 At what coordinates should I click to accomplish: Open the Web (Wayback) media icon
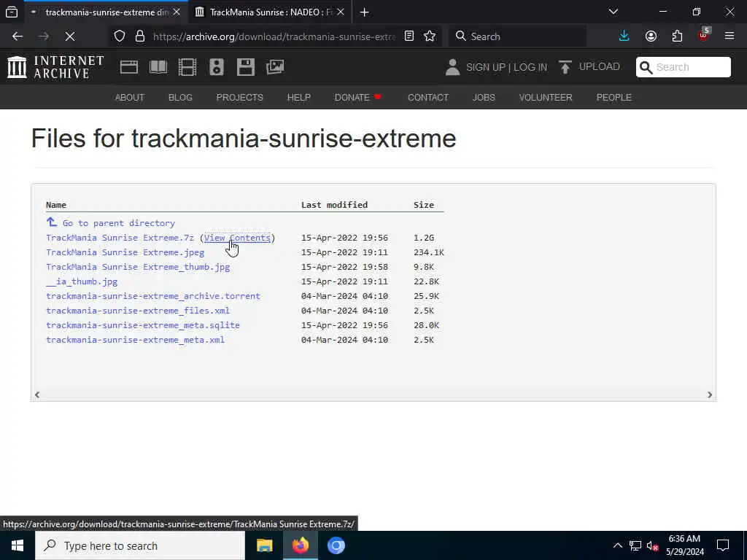coord(129,67)
